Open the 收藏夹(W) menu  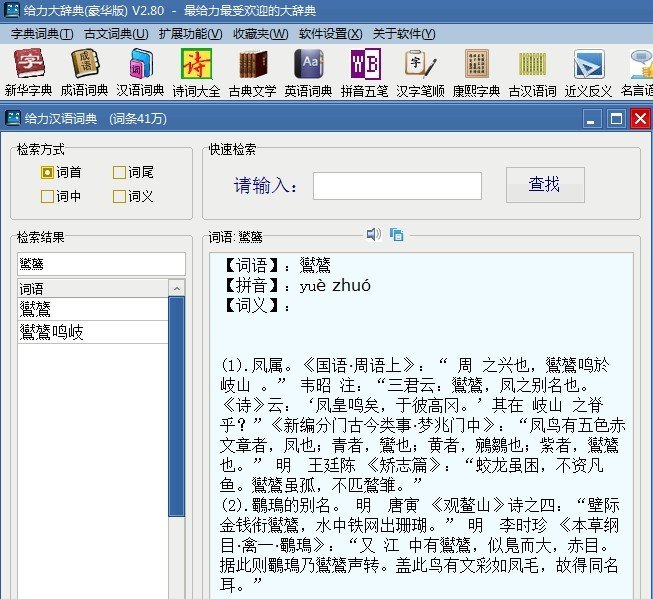[261, 34]
